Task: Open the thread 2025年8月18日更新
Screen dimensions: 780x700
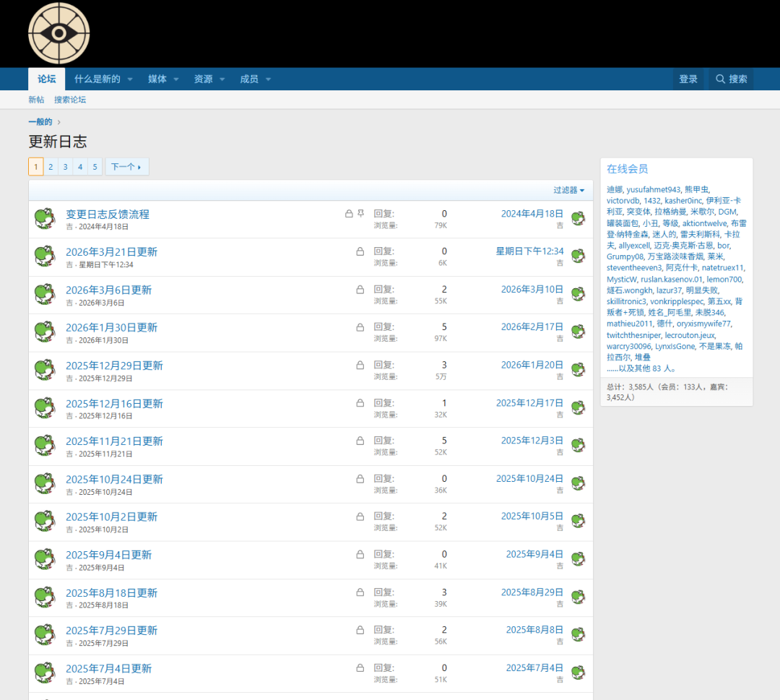Action: [x=111, y=593]
